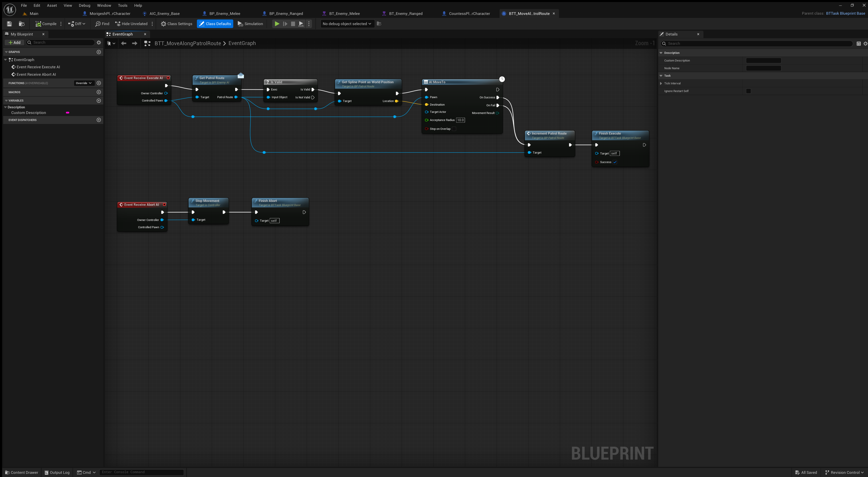Click the Browse to asset icon
Image resolution: width=868 pixels, height=477 pixels.
point(21,24)
